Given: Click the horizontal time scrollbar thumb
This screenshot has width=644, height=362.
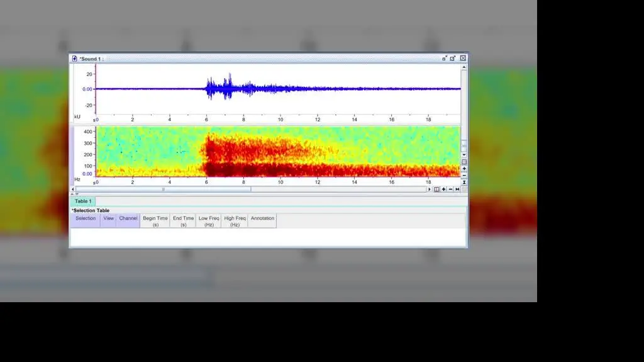Looking at the screenshot, I should [164, 189].
